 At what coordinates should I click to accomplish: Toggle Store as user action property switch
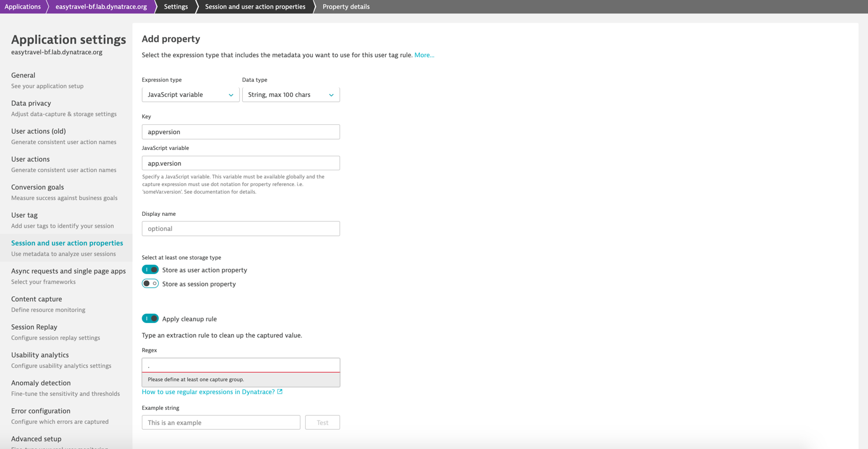(x=150, y=270)
